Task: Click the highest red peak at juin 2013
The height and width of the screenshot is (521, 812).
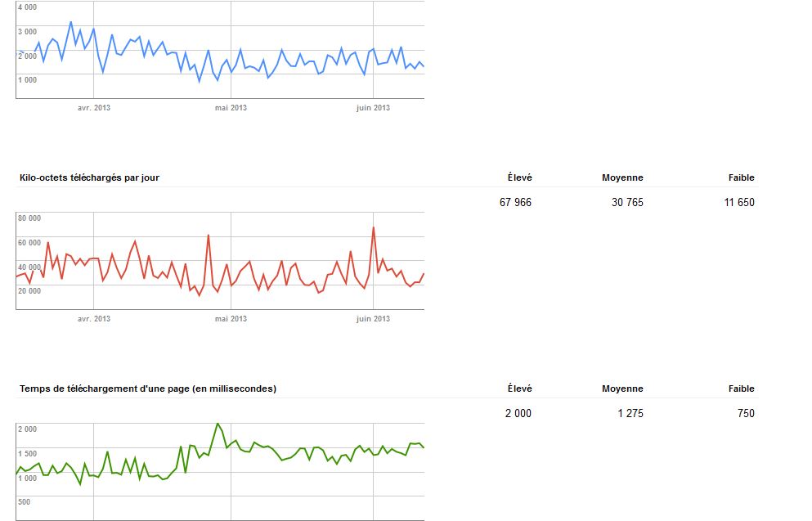Action: click(374, 227)
